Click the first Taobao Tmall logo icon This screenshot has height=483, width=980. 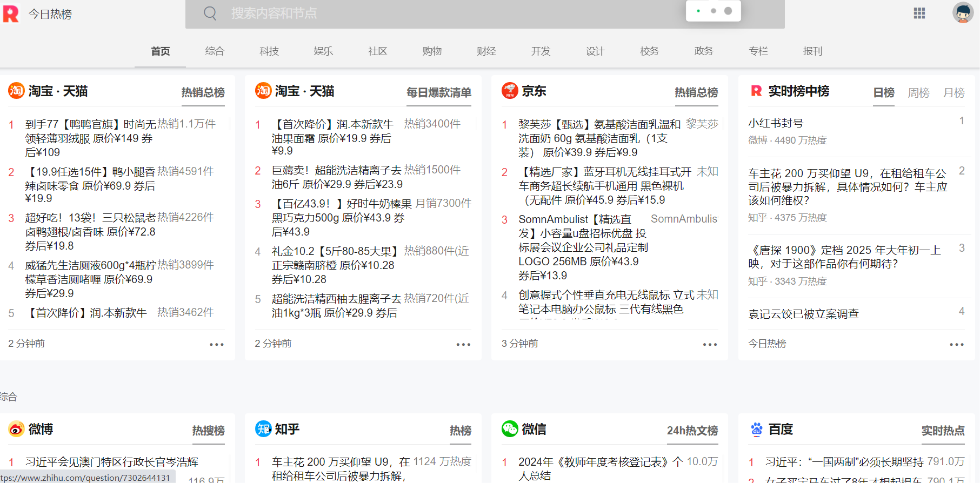coord(16,91)
